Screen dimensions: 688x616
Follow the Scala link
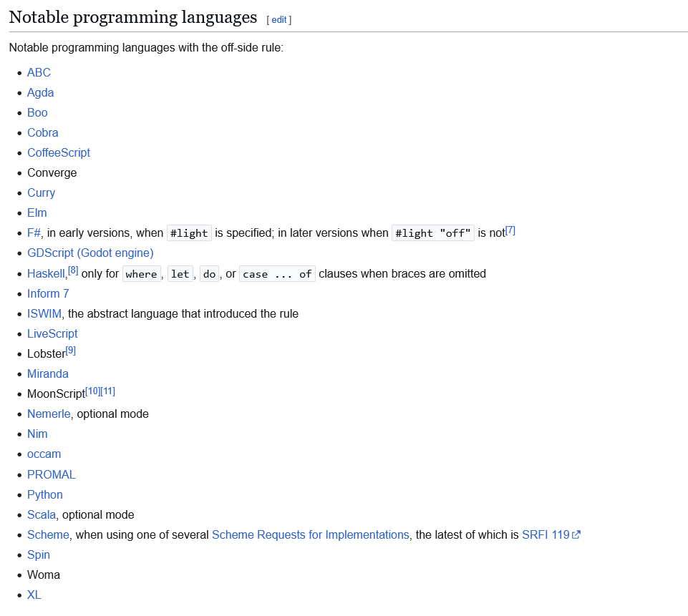[x=42, y=514]
